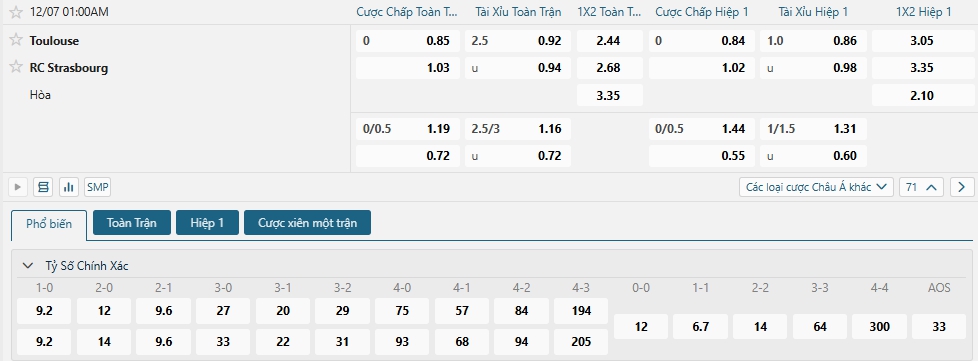978x361 pixels.
Task: Pick first-half draw odds 2.10
Action: click(x=922, y=95)
